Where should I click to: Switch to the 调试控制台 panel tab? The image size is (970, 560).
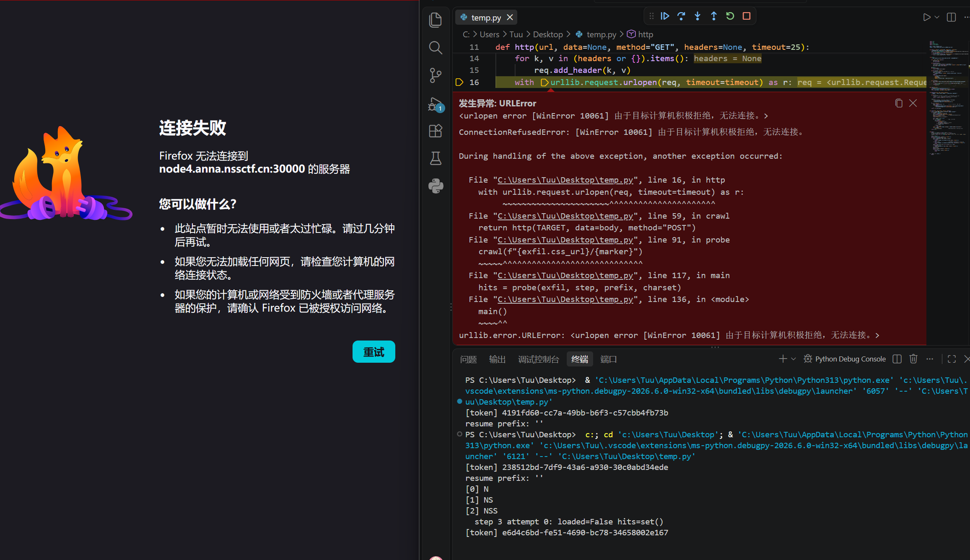539,359
